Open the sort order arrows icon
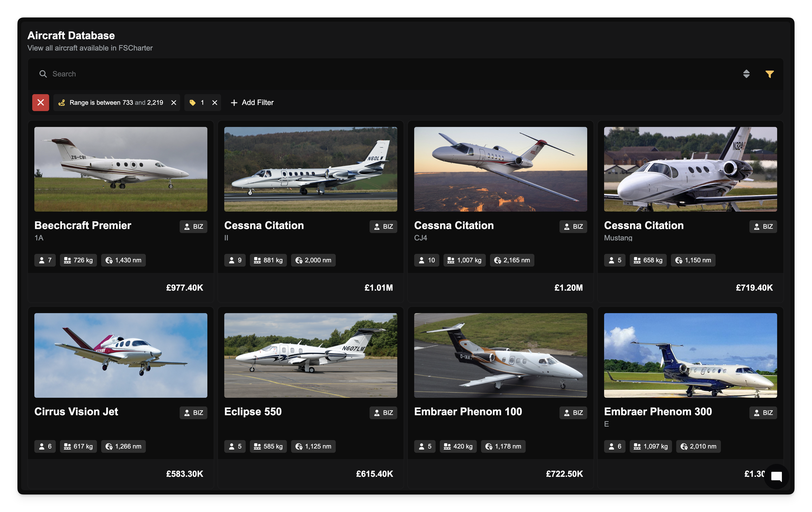The image size is (812, 512). [x=746, y=74]
